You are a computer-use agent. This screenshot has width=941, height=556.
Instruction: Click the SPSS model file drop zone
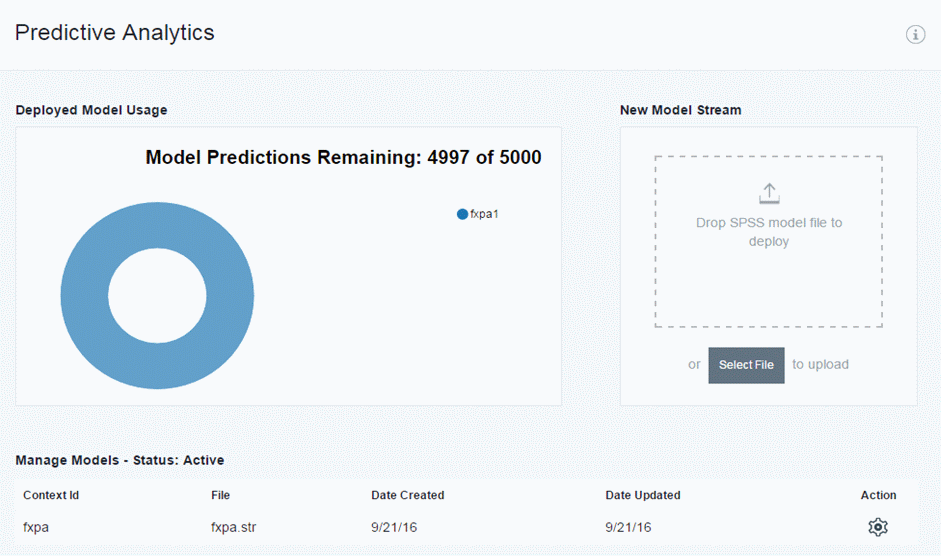(x=768, y=241)
